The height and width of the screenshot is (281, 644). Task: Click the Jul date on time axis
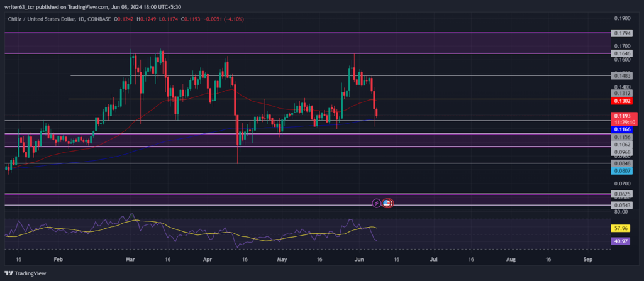click(x=433, y=260)
